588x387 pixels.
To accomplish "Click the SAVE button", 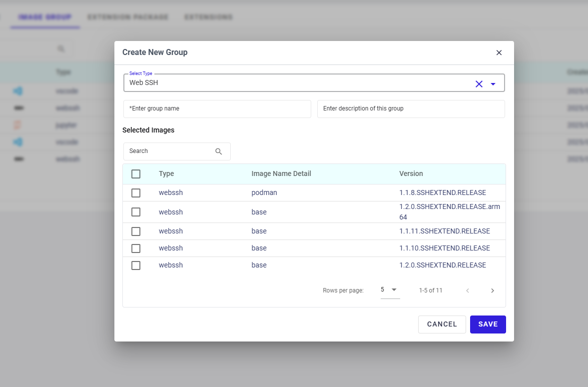I will 488,324.
